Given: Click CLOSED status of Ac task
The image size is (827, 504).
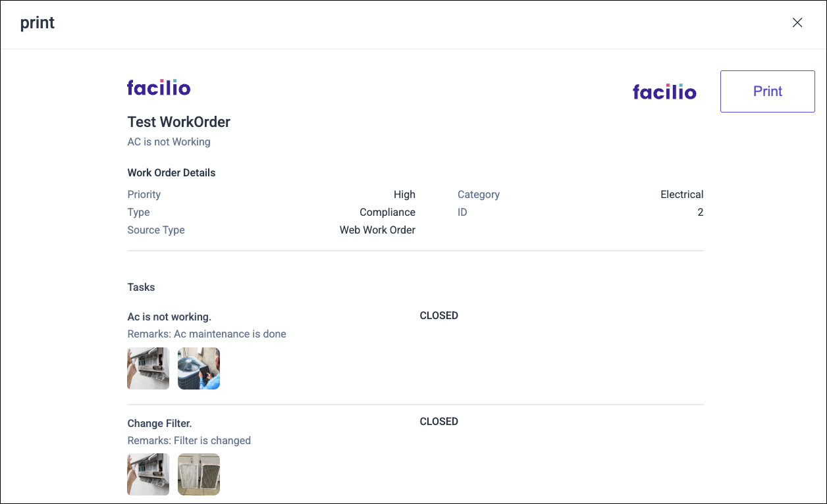Looking at the screenshot, I should click(x=439, y=316).
